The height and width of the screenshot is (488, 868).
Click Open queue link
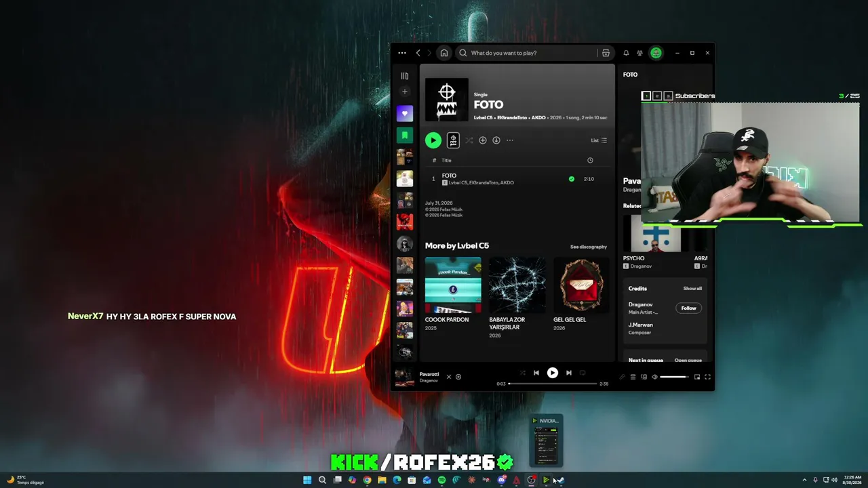(688, 361)
